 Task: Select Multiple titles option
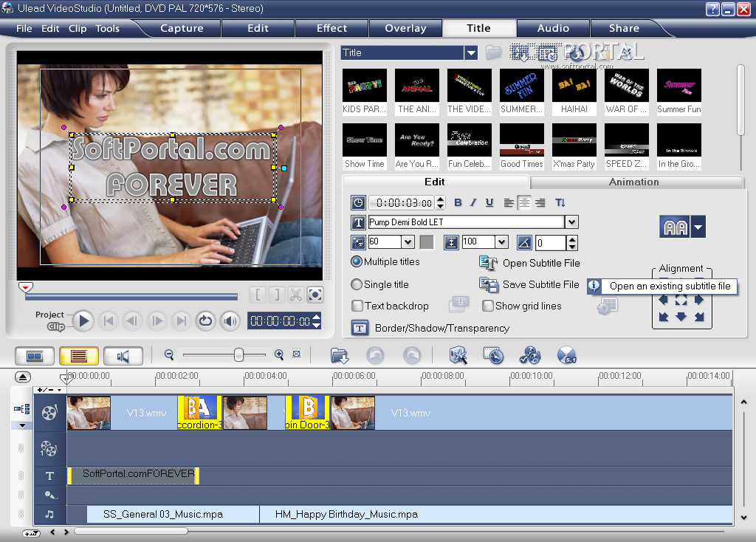[x=357, y=261]
